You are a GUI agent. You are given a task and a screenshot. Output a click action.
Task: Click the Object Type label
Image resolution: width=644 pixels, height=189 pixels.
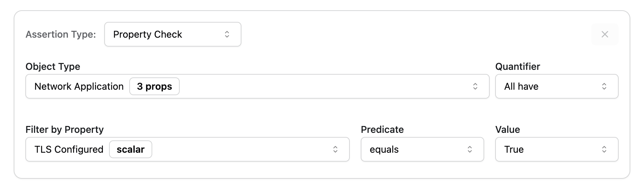[x=53, y=66]
